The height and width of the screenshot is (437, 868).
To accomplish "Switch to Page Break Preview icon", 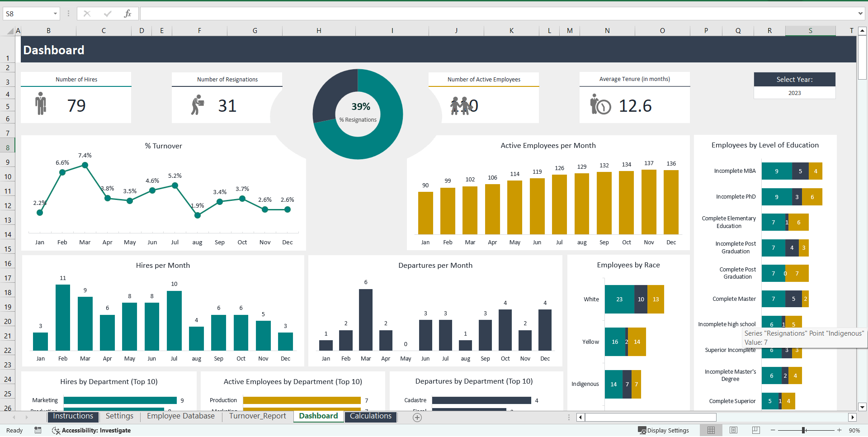I will point(756,430).
